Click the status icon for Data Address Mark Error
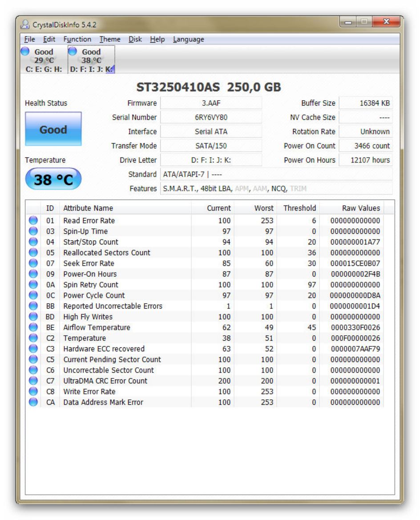The width and height of the screenshot is (420, 520). 33,402
